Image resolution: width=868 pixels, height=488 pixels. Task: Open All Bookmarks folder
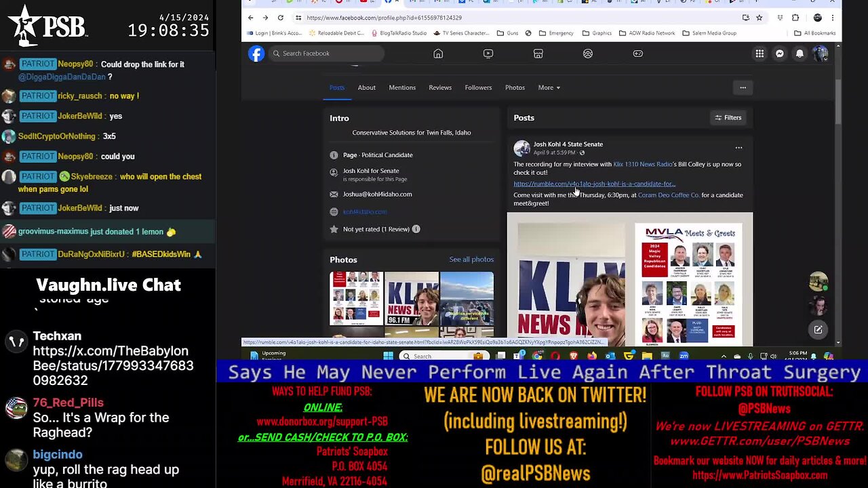pyautogui.click(x=815, y=33)
